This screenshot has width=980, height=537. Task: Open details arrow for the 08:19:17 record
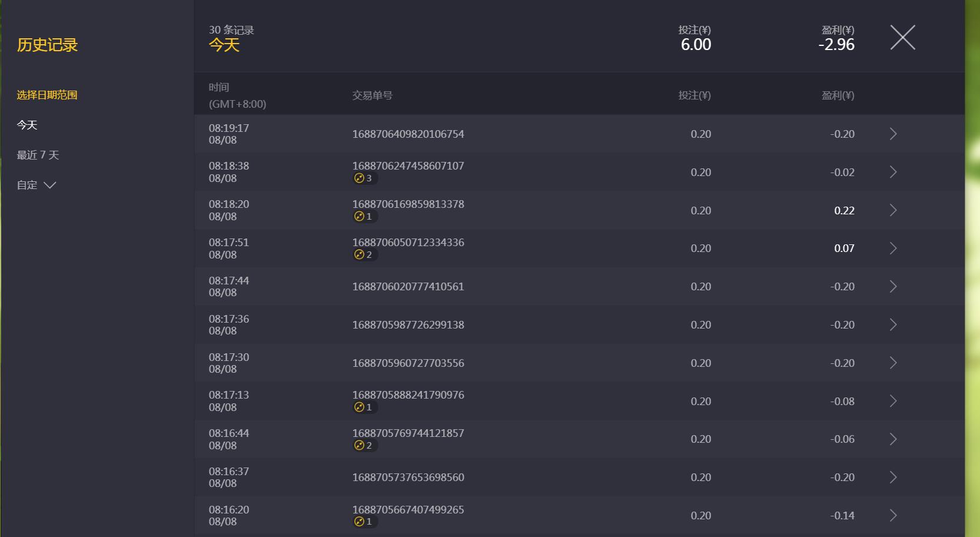(x=893, y=134)
